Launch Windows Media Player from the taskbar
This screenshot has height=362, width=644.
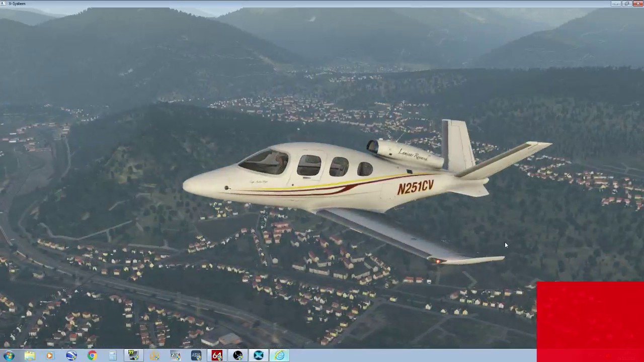click(49, 355)
